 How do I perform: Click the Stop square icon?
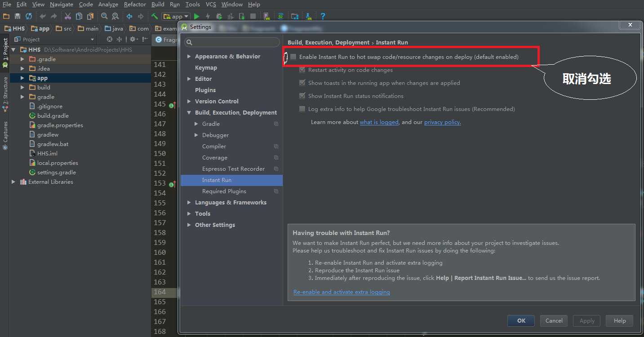coord(253,16)
